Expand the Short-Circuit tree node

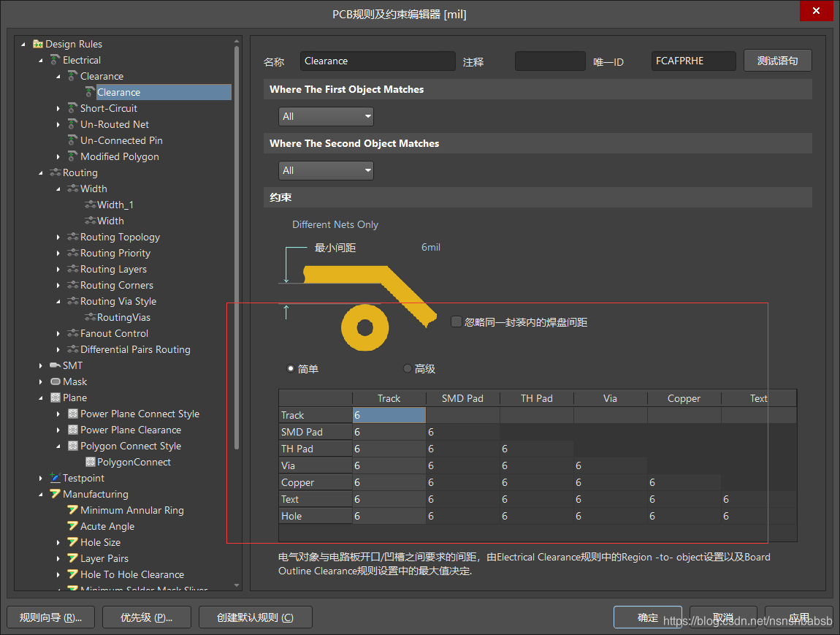tap(58, 108)
